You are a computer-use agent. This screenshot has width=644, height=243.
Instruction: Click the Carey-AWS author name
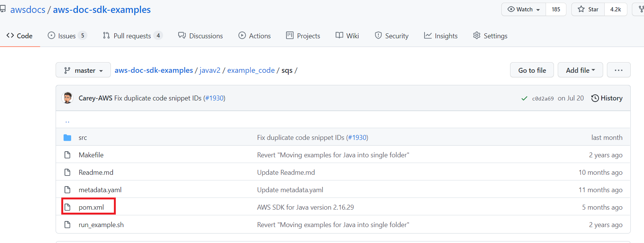click(95, 98)
